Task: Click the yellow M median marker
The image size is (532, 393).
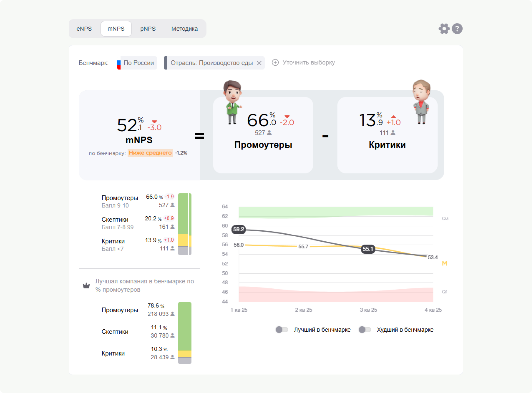Action: pos(444,263)
